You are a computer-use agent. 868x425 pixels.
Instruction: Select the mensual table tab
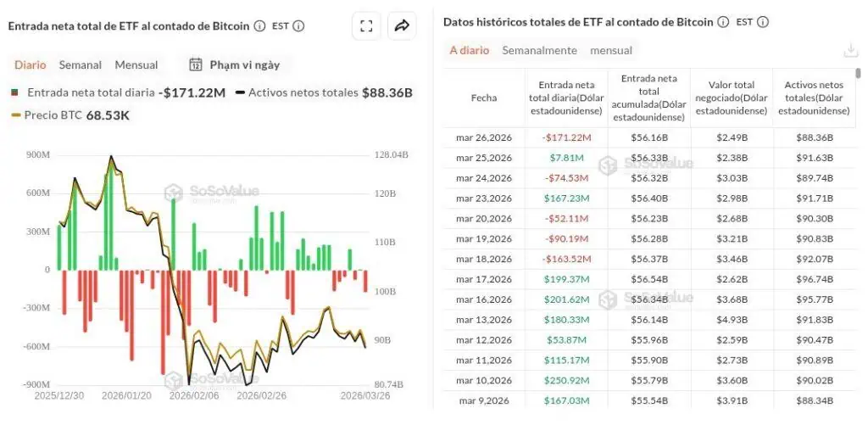coord(611,51)
